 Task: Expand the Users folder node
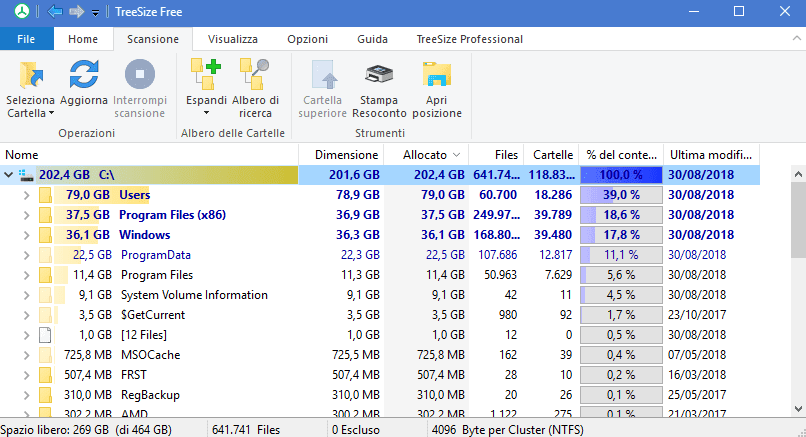pyautogui.click(x=26, y=195)
